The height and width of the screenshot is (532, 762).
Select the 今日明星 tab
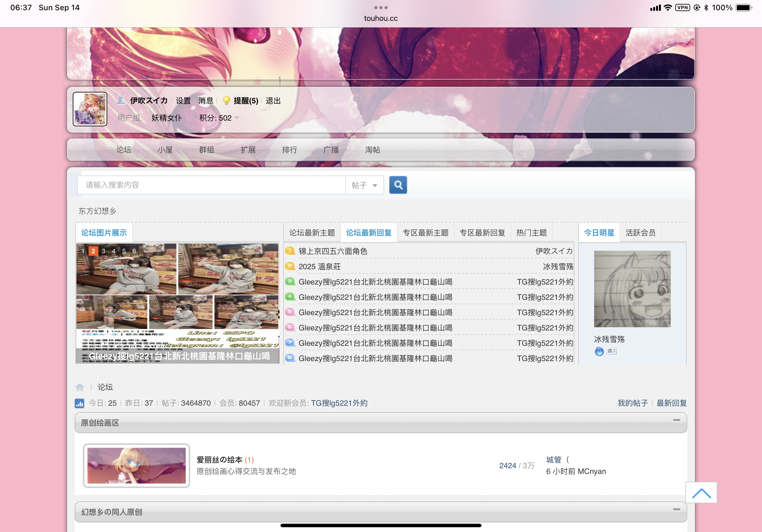(599, 233)
